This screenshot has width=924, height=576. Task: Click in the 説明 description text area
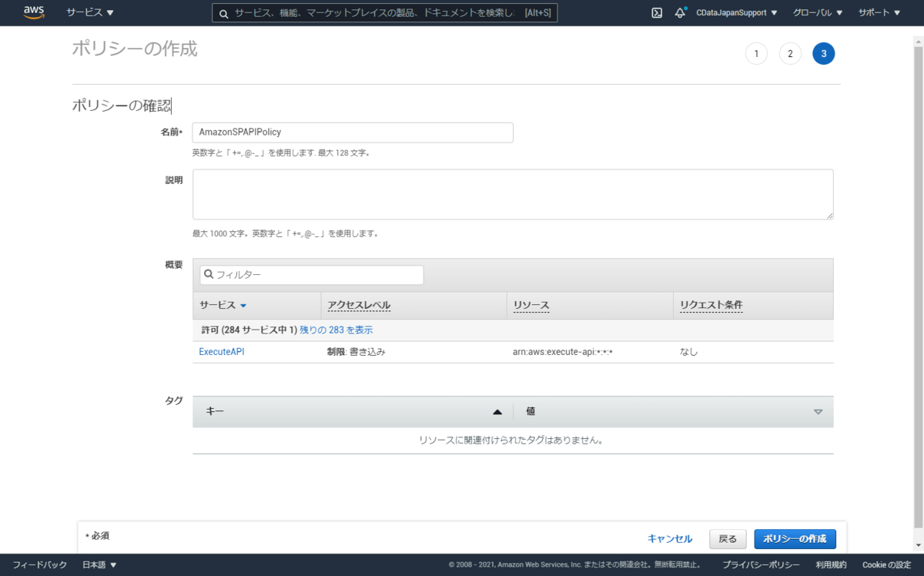click(x=513, y=194)
